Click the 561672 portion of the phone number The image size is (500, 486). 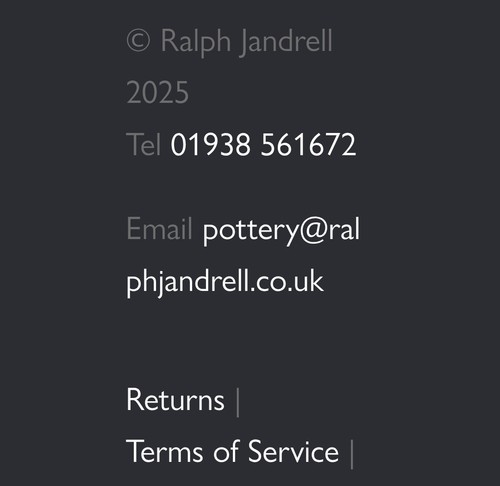coord(309,145)
